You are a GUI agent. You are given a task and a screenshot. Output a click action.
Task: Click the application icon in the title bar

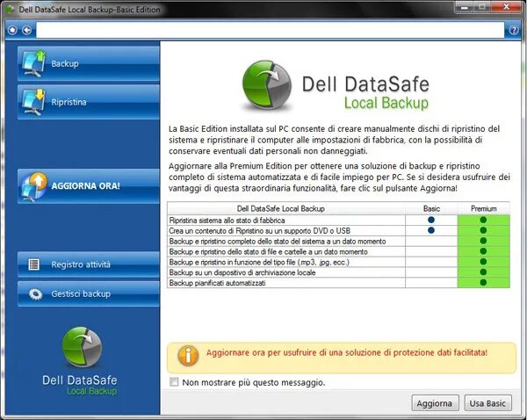tap(10, 9)
